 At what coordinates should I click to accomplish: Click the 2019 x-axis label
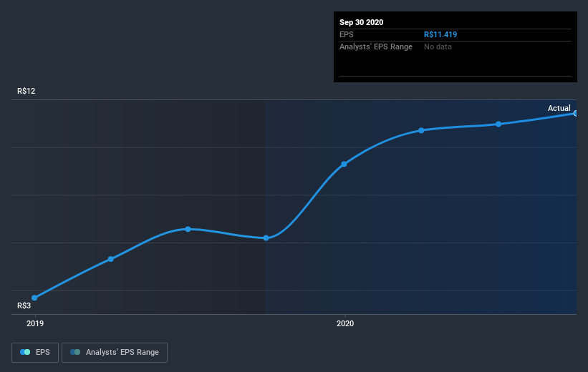pos(35,323)
